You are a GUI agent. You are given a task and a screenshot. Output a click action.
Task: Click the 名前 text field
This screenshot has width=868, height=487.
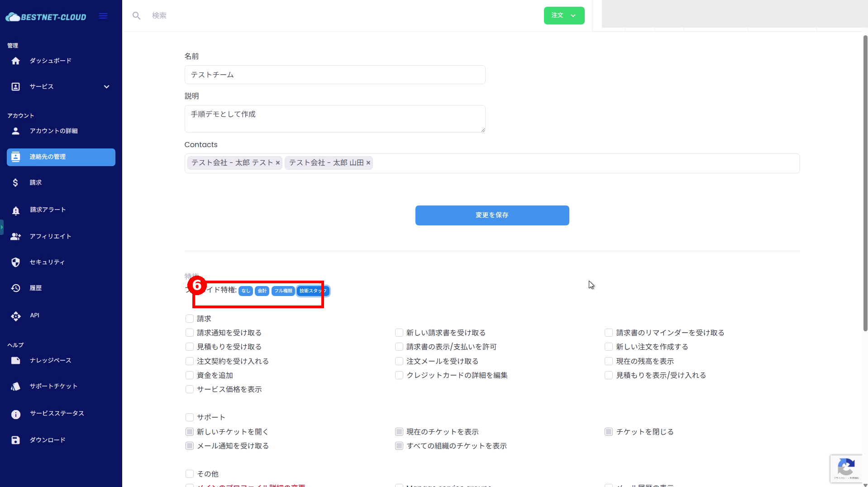pyautogui.click(x=335, y=75)
